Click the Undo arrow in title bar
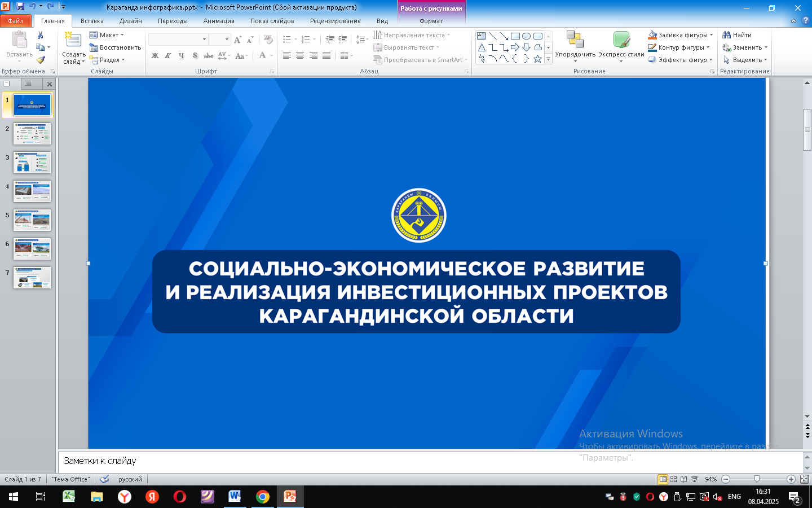812x508 pixels. (33, 7)
